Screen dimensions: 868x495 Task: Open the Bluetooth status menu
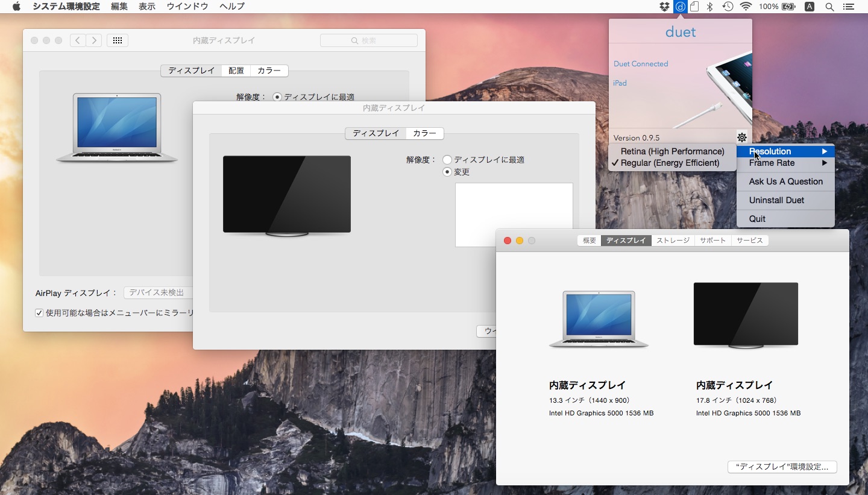pyautogui.click(x=710, y=7)
